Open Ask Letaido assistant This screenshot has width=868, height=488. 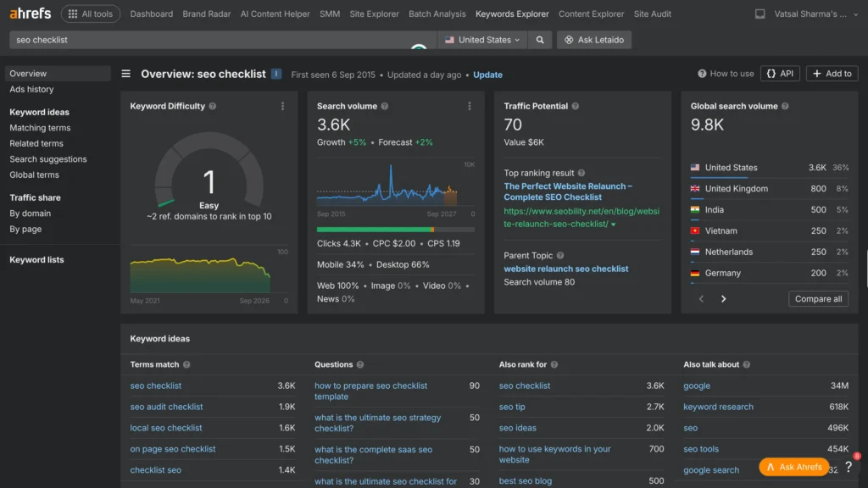tap(594, 40)
